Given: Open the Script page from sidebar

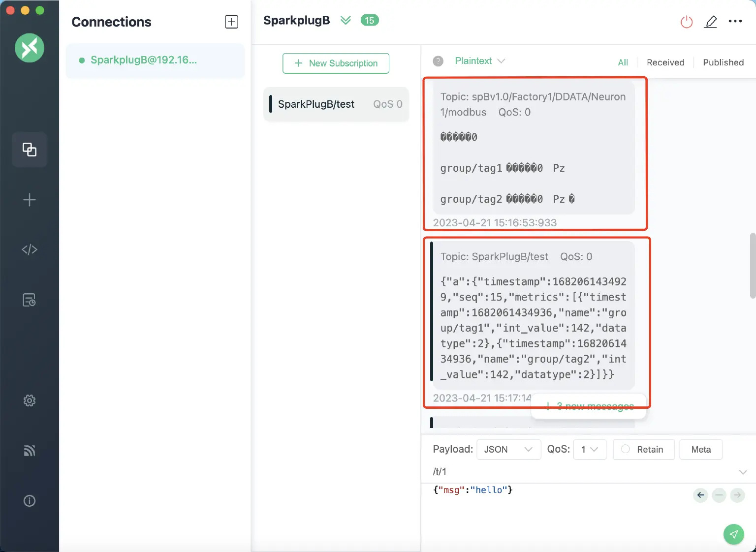Looking at the screenshot, I should click(30, 249).
